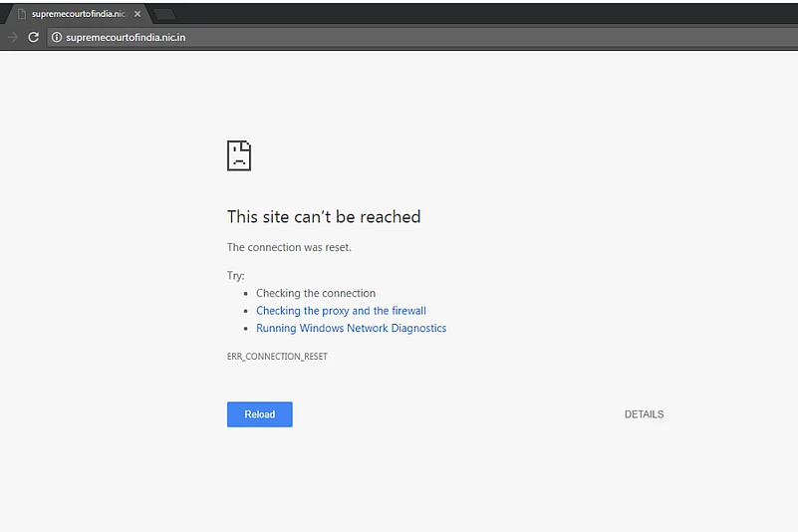The image size is (798, 532).
Task: Click the 'This site can't be reached' heading
Action: click(x=324, y=217)
